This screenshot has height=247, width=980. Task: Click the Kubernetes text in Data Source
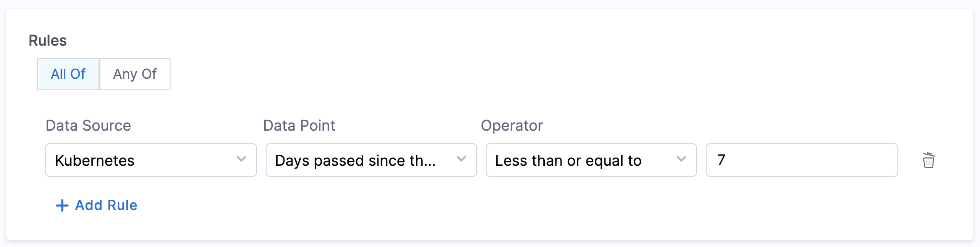tap(95, 161)
